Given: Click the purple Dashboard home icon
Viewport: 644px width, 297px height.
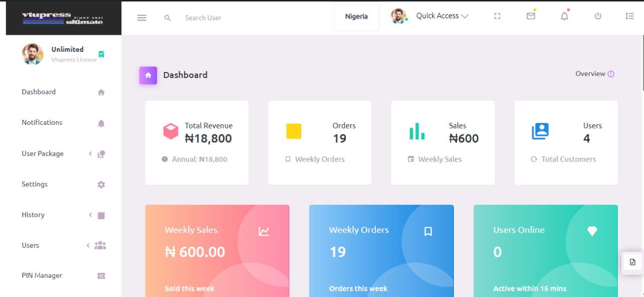Looking at the screenshot, I should tap(148, 75).
